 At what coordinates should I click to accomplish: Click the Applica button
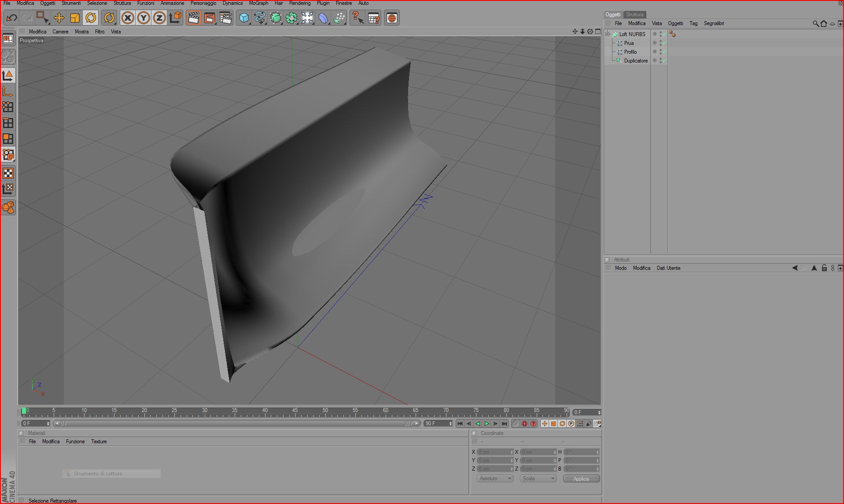pos(581,478)
